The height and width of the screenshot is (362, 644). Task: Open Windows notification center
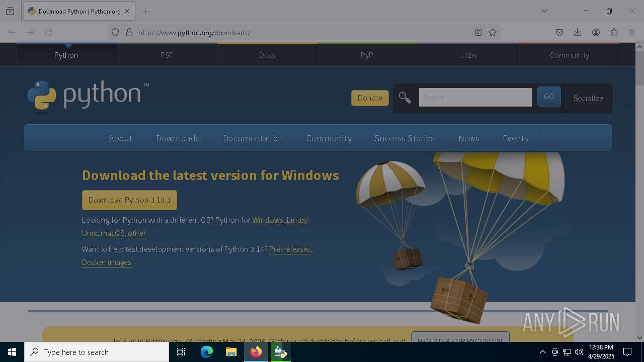[627, 352]
